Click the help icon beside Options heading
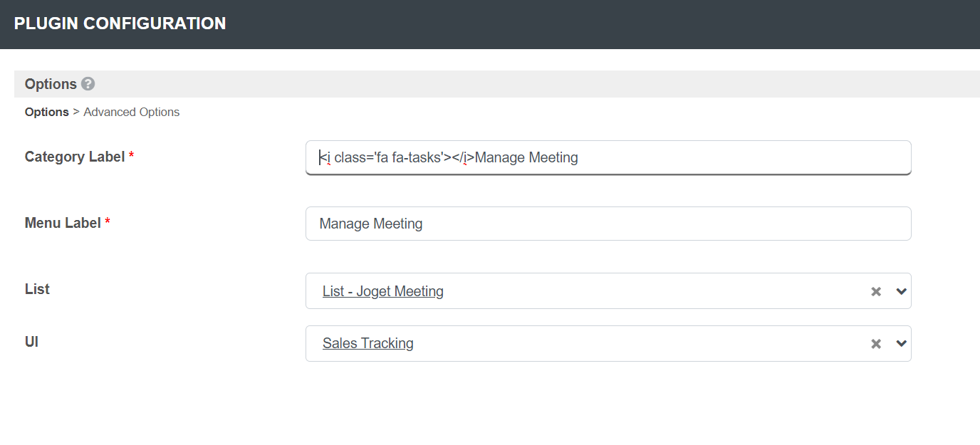Viewport: 980px width, 445px height. 88,84
